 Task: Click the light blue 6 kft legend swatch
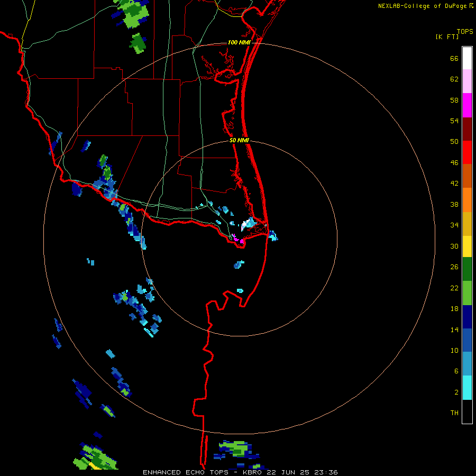(x=467, y=364)
